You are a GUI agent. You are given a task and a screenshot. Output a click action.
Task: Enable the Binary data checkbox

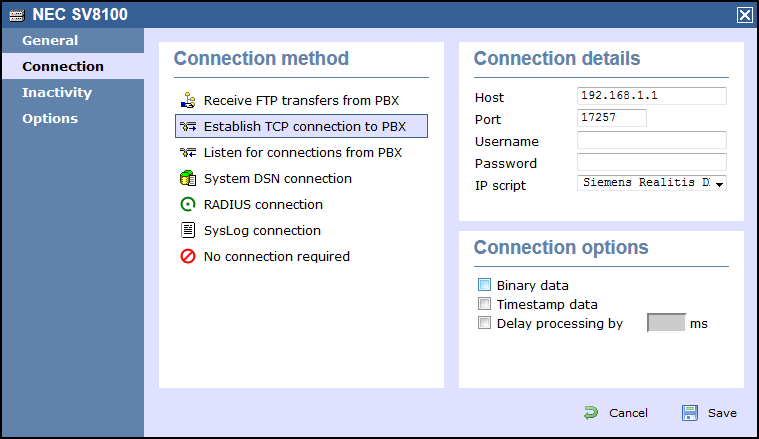pyautogui.click(x=485, y=286)
